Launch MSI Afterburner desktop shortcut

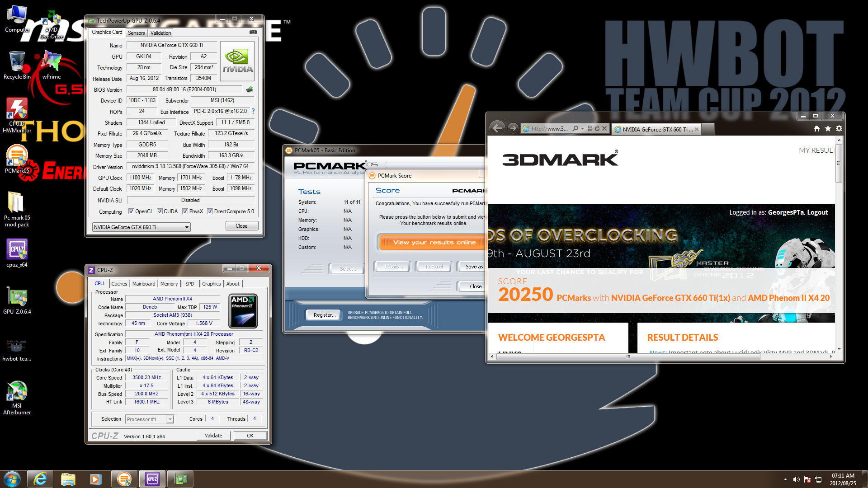click(x=17, y=398)
